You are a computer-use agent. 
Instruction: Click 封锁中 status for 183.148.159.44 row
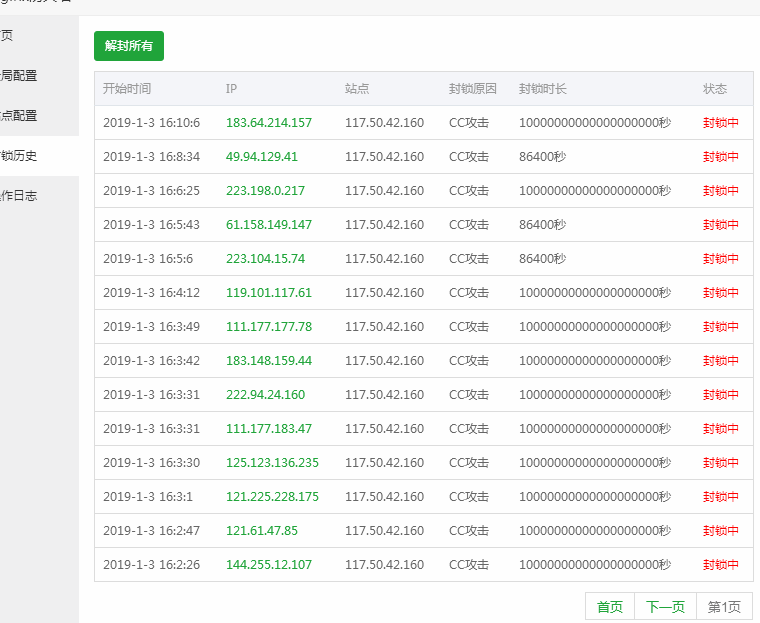pos(721,360)
